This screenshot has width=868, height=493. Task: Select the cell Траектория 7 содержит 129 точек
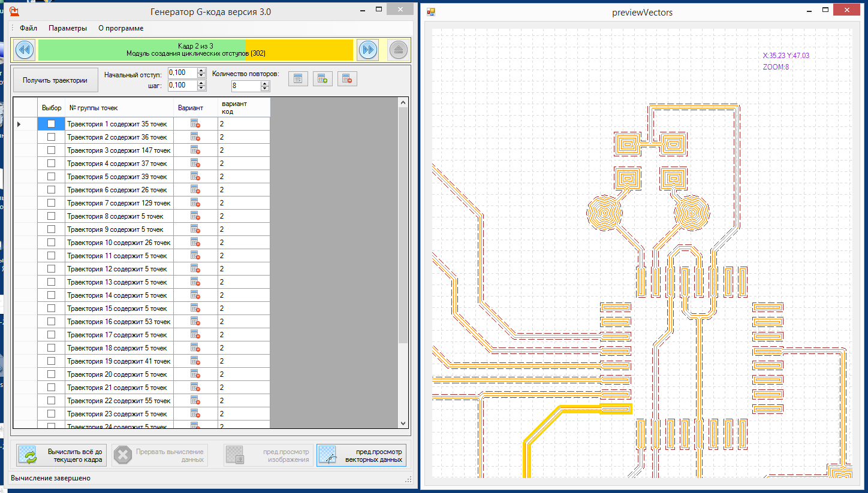tap(119, 203)
